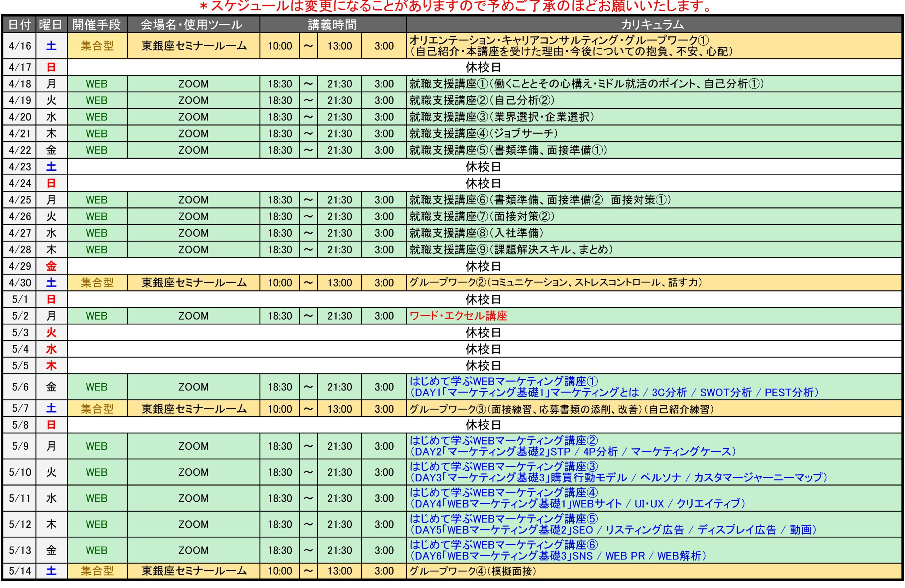Click 金 in the 5/13 row

(x=51, y=551)
